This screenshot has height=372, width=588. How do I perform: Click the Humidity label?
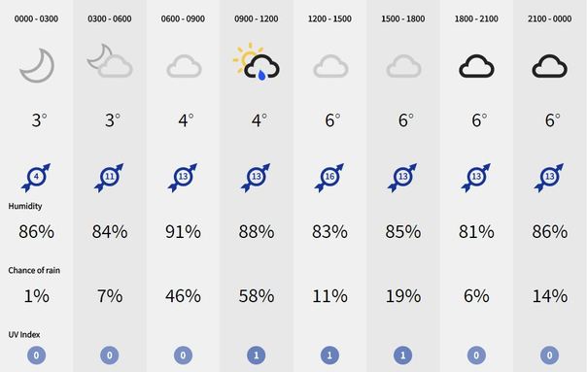tap(25, 206)
